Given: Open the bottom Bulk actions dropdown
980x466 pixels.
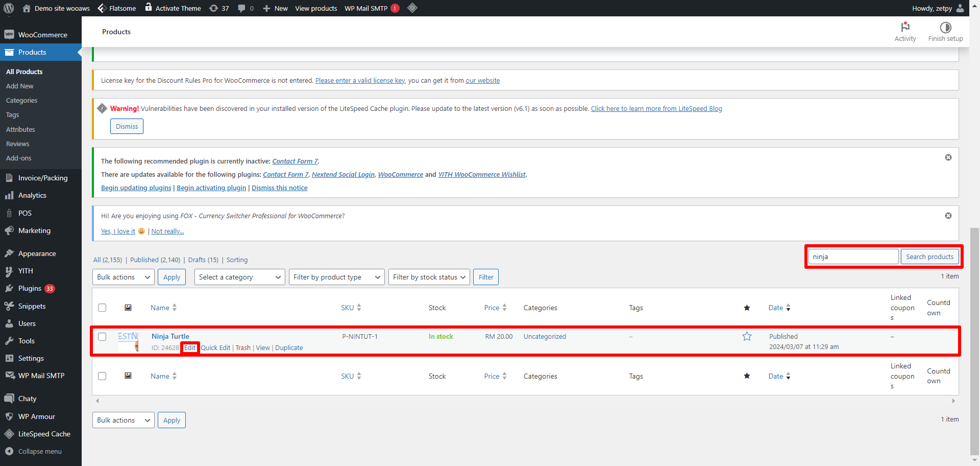Looking at the screenshot, I should (x=124, y=420).
